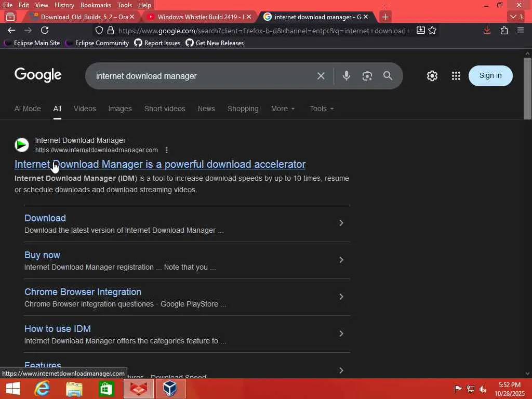Expand the Buy now sitelink chevron
This screenshot has width=532, height=399.
[341, 260]
